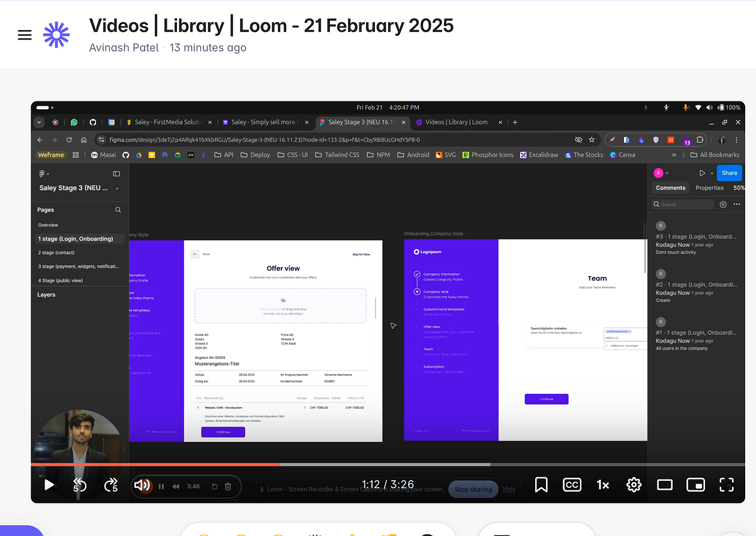This screenshot has width=756, height=536.
Task: Open the video player settings gear
Action: tap(634, 484)
